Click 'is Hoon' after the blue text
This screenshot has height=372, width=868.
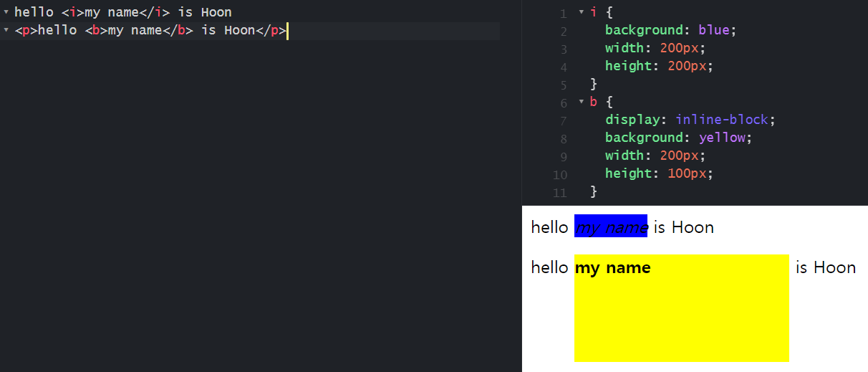pos(683,228)
